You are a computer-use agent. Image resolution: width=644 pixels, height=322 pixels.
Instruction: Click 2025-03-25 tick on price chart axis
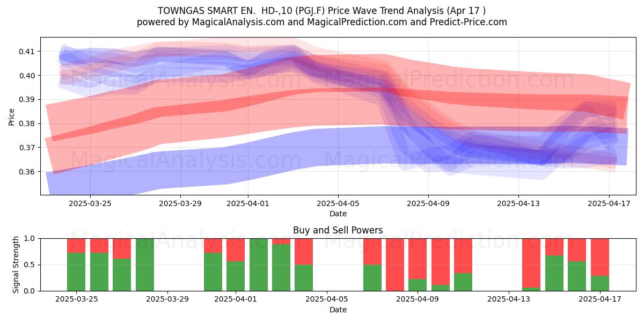point(90,203)
